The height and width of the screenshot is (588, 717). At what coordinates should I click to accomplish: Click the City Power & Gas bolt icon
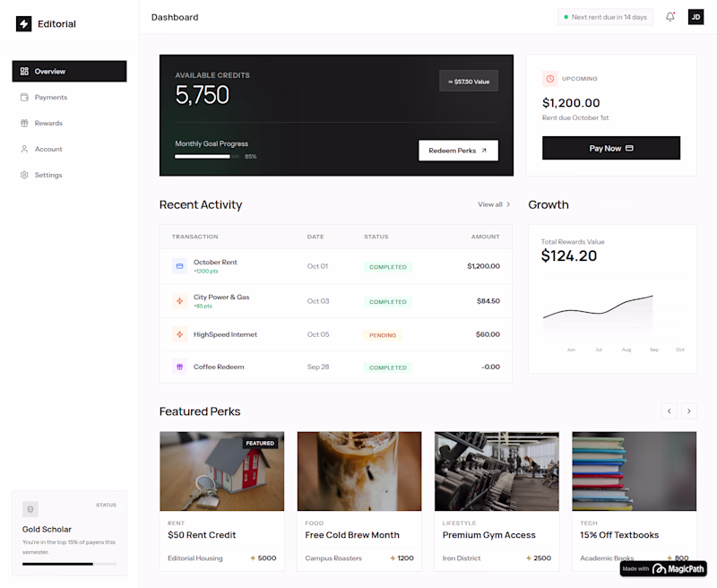(180, 301)
